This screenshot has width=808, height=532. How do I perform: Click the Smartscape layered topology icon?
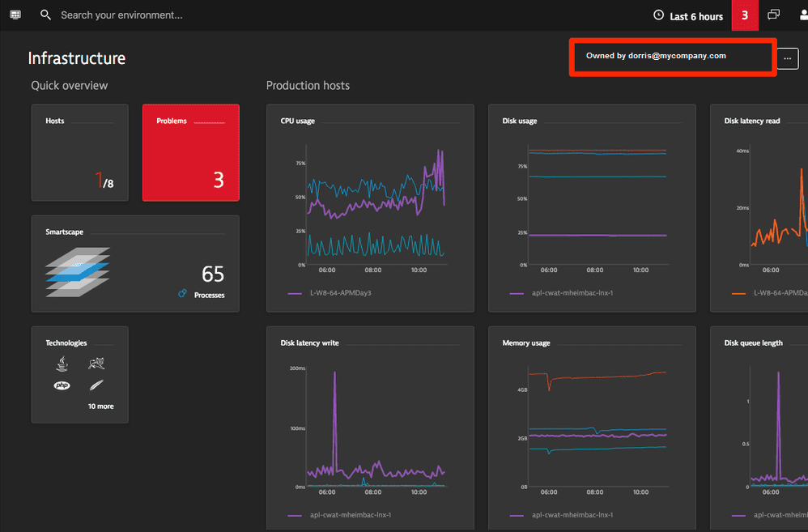pyautogui.click(x=78, y=272)
